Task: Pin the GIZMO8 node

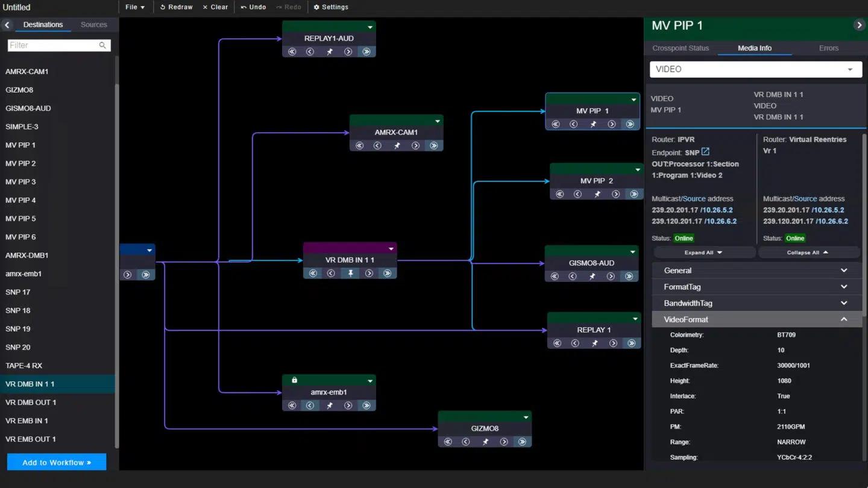Action: 485,442
